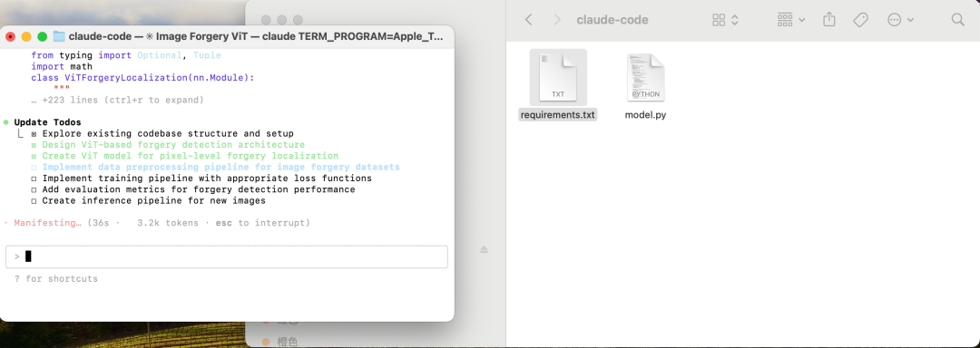Click the 'Implement training pipeline' todo checkbox
The width and height of the screenshot is (980, 348).
34,179
